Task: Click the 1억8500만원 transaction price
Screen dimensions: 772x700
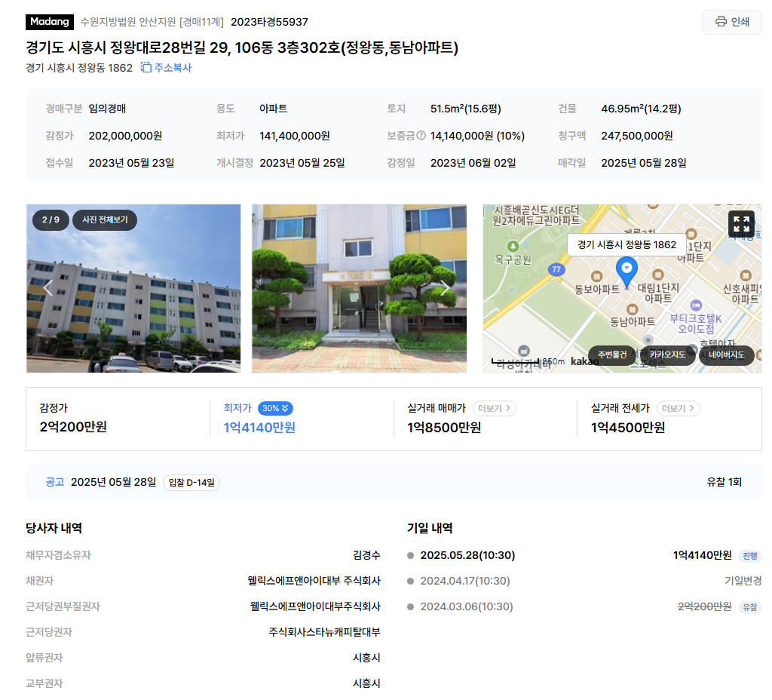Action: click(x=444, y=428)
